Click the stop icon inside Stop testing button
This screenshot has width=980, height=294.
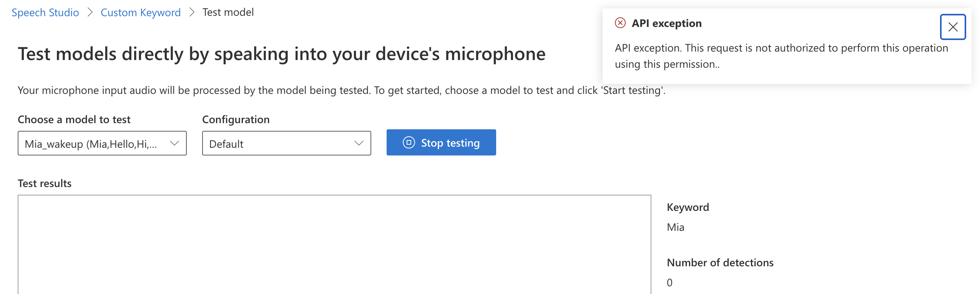tap(409, 143)
